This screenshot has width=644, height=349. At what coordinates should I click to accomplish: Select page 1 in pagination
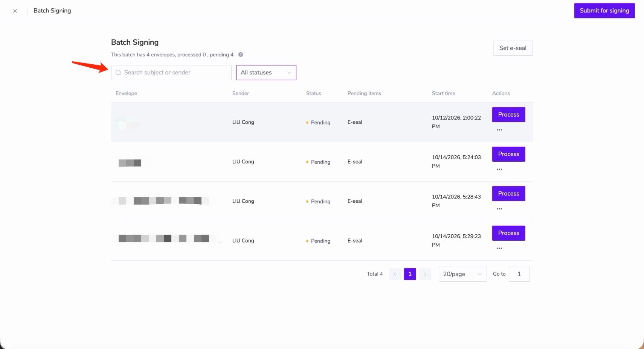[410, 274]
